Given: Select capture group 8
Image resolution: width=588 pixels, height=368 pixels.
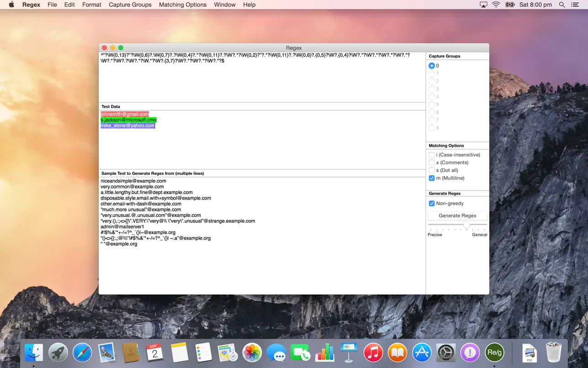Looking at the screenshot, I should 432,128.
